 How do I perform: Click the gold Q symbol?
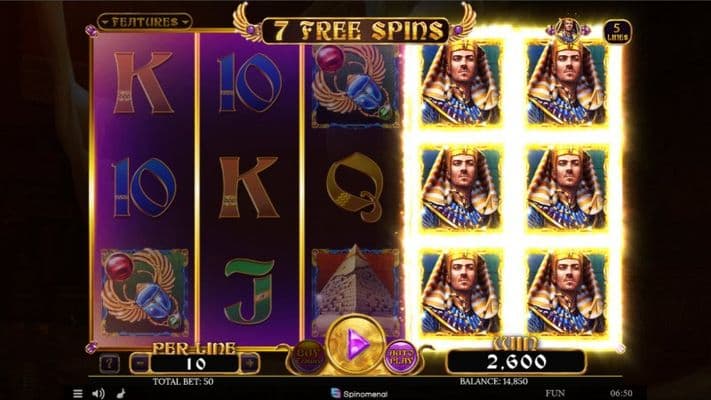click(356, 187)
